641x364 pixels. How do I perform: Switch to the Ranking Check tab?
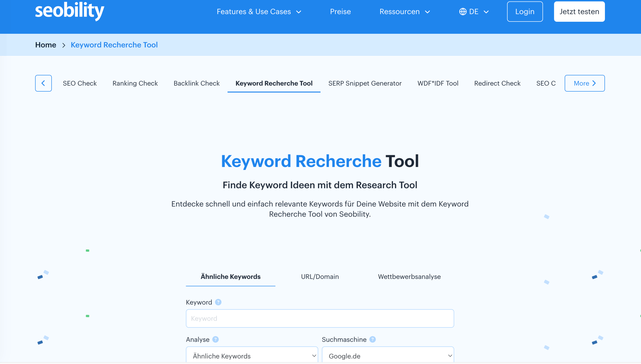[135, 83]
